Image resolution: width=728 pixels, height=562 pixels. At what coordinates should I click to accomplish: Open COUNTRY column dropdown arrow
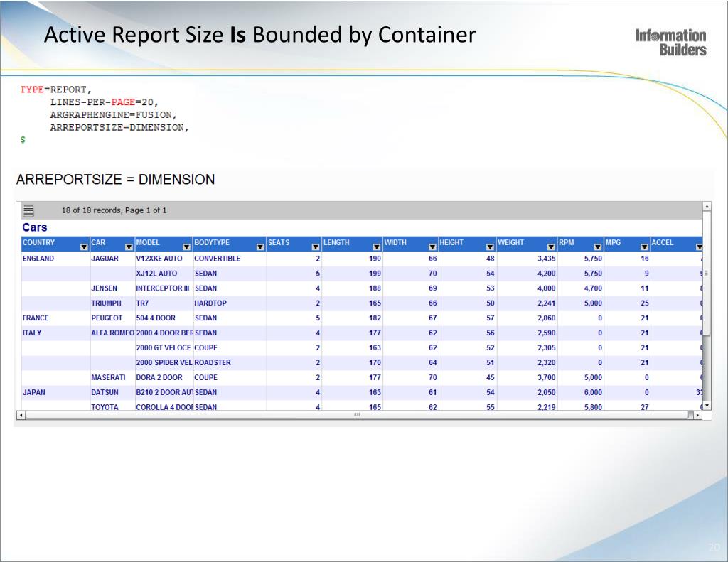coord(84,247)
